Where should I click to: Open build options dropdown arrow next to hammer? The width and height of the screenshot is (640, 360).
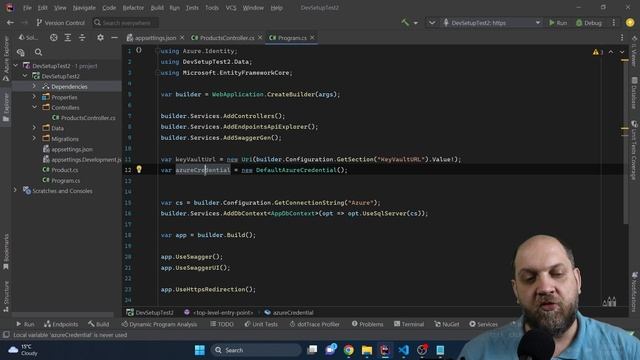coord(416,23)
